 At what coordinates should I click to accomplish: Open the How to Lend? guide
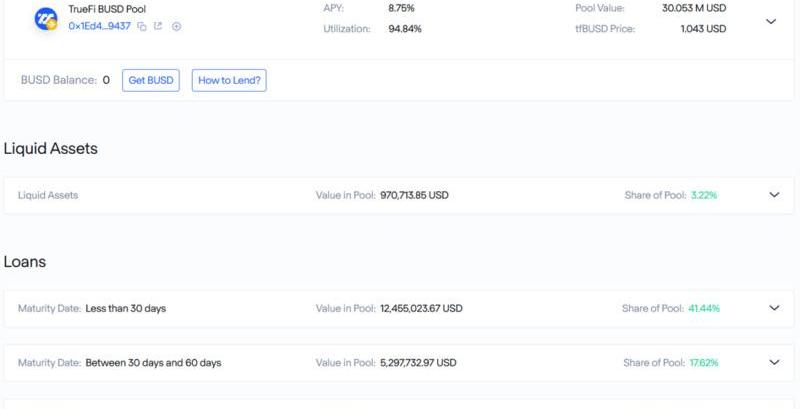coord(230,81)
